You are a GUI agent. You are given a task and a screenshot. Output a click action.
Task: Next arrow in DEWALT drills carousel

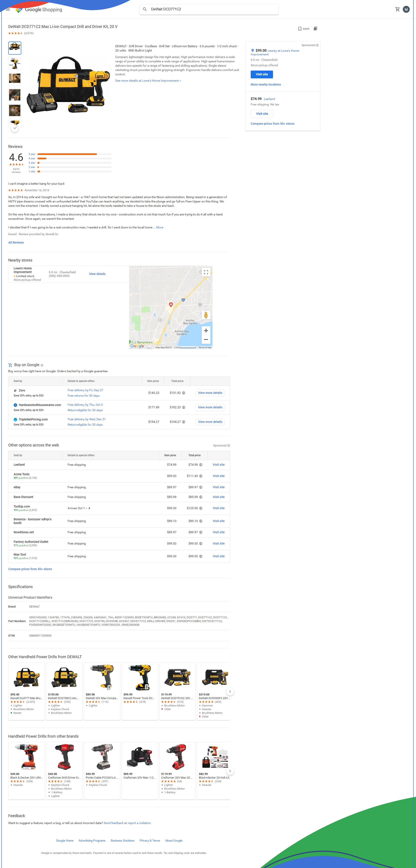point(230,692)
